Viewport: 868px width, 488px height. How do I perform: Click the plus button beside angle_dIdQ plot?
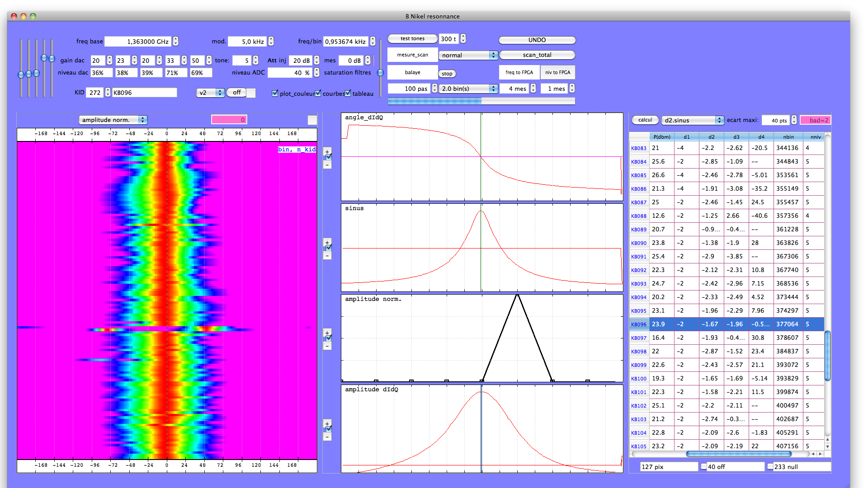pos(327,151)
